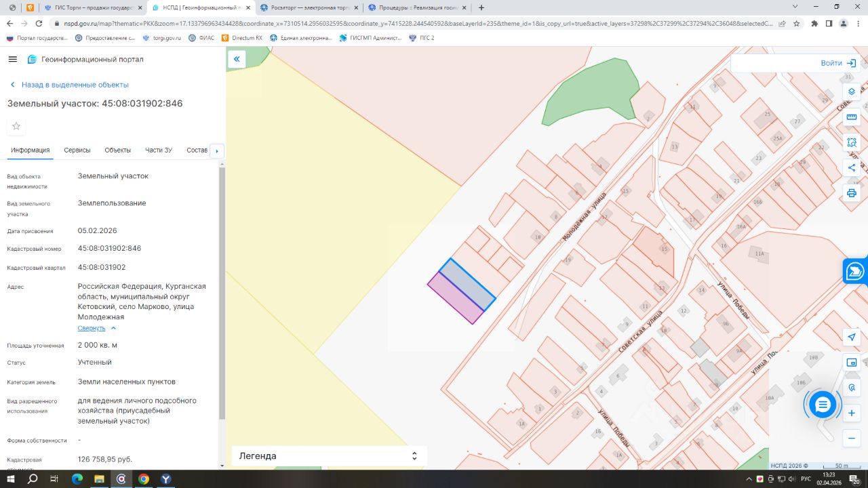
Task: Zoom in on the map
Action: (x=852, y=413)
